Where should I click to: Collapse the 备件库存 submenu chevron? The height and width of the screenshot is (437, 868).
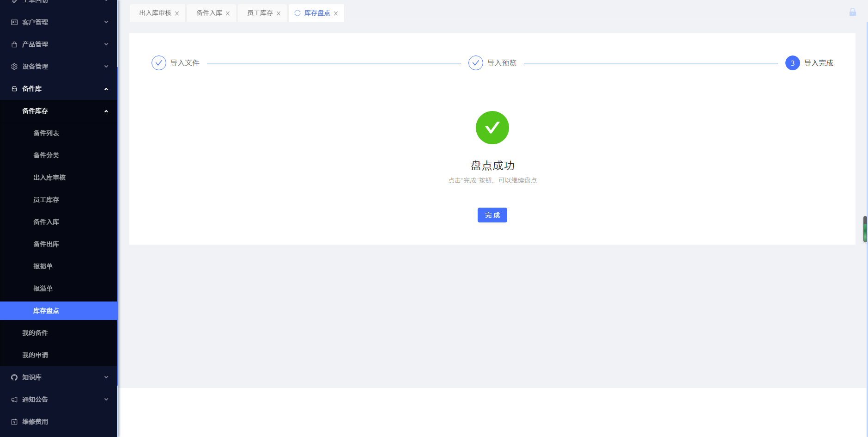click(106, 111)
